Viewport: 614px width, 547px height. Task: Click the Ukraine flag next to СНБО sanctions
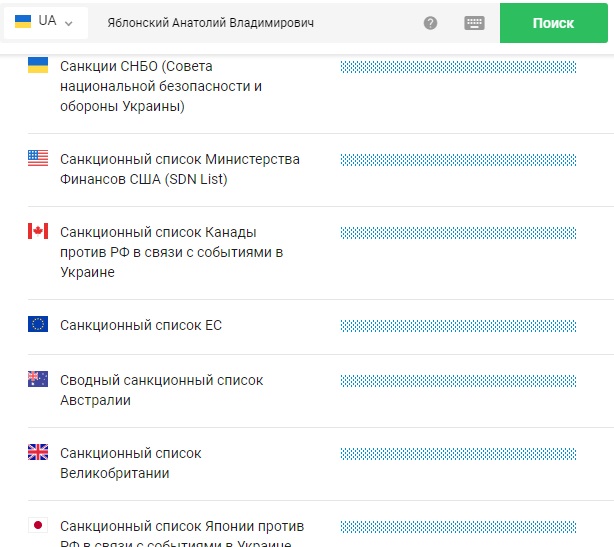[x=38, y=66]
